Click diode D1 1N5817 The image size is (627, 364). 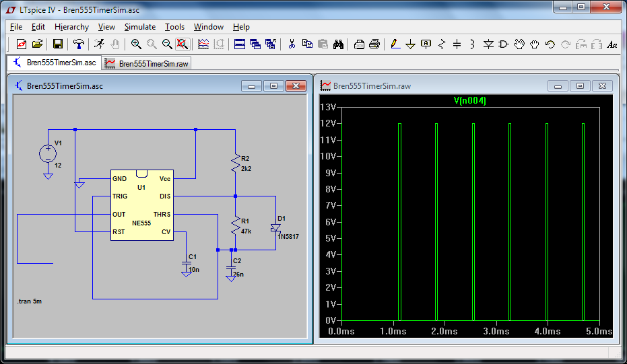pos(275,228)
